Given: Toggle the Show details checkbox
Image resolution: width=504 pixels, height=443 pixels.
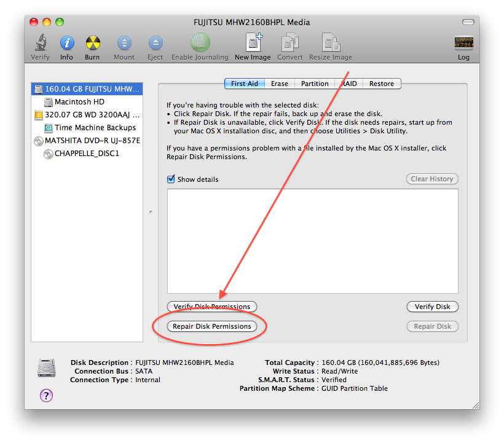Looking at the screenshot, I should click(171, 179).
